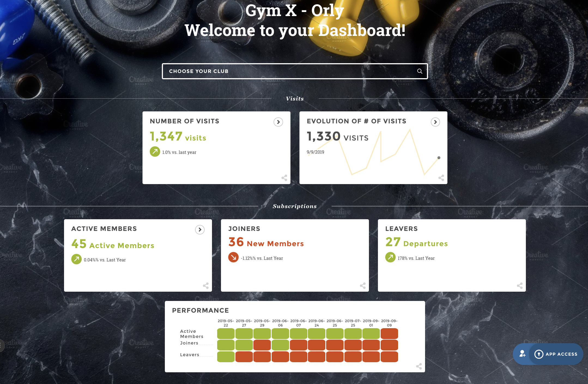Click Joiners cell for 2019-06-06
Image resolution: width=588 pixels, height=384 pixels.
point(280,345)
